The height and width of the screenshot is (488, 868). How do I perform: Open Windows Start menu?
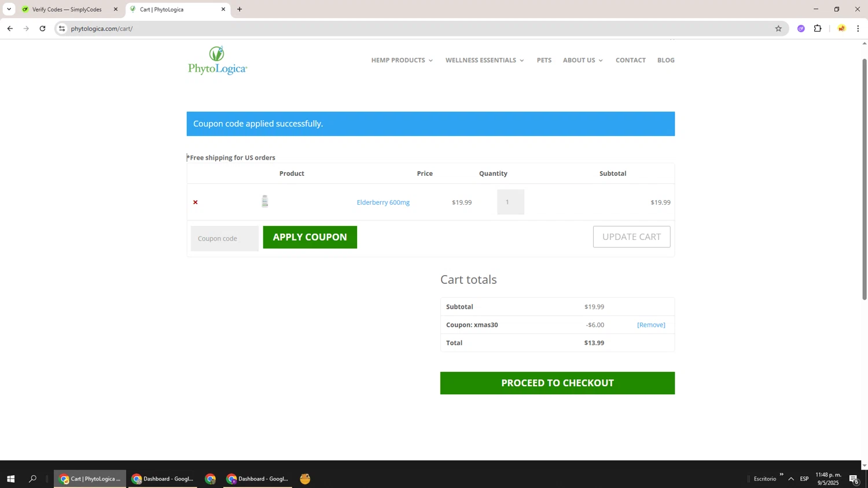pos(10,479)
